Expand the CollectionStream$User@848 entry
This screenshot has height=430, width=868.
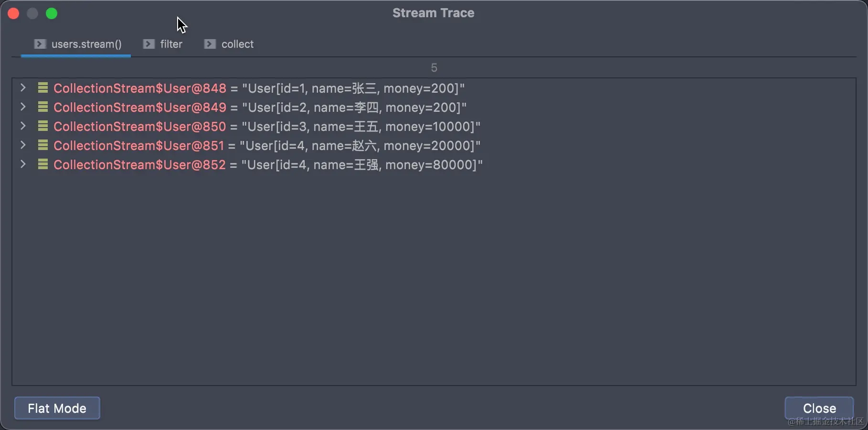pyautogui.click(x=23, y=87)
